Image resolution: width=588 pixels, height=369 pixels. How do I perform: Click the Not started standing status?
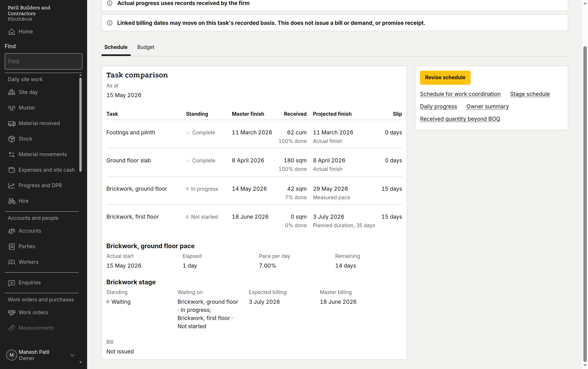pyautogui.click(x=202, y=217)
